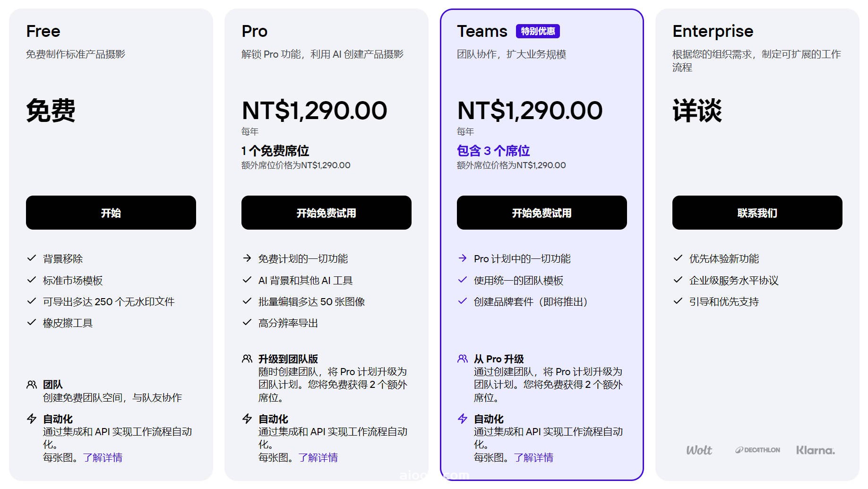Start the Teams plan free trial
The height and width of the screenshot is (489, 868).
pos(542,213)
